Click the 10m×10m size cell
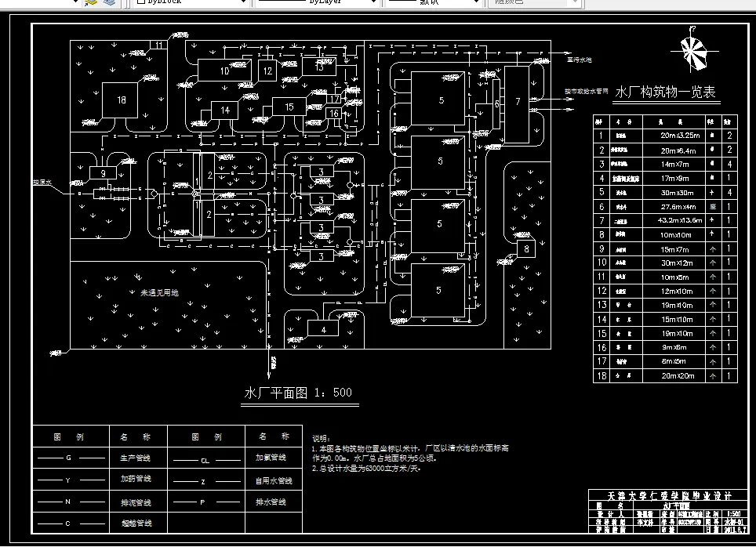756x547 pixels. point(674,234)
